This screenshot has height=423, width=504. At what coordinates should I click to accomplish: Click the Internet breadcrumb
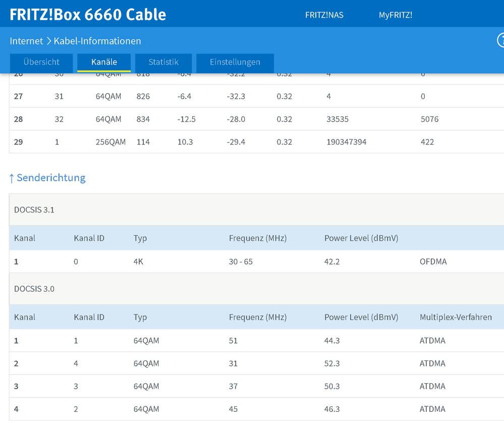coord(26,41)
